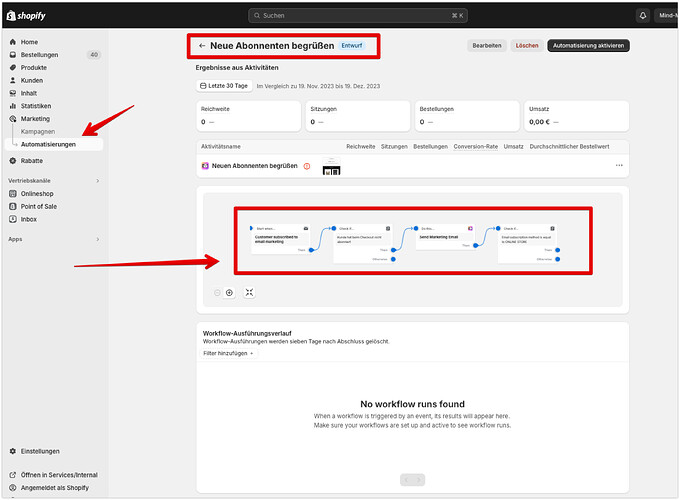The height and width of the screenshot is (500, 679).
Task: Click the Suchen search field
Action: 358,16
